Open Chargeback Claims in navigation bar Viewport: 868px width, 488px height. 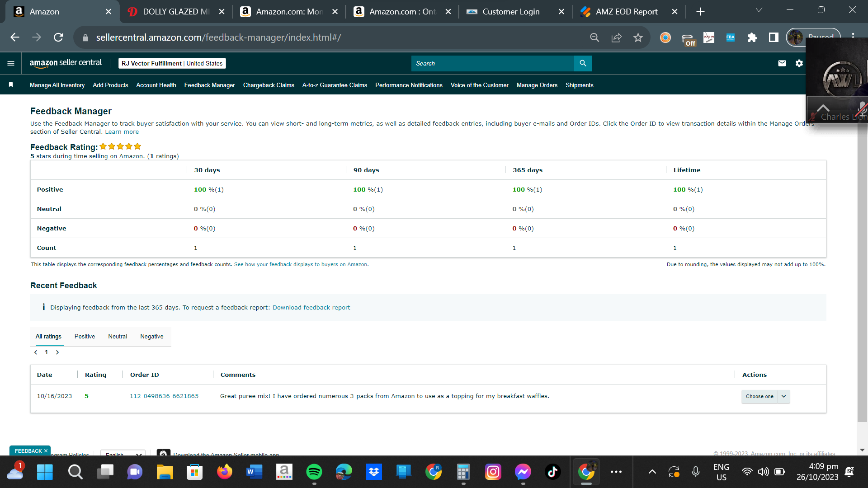[269, 85]
